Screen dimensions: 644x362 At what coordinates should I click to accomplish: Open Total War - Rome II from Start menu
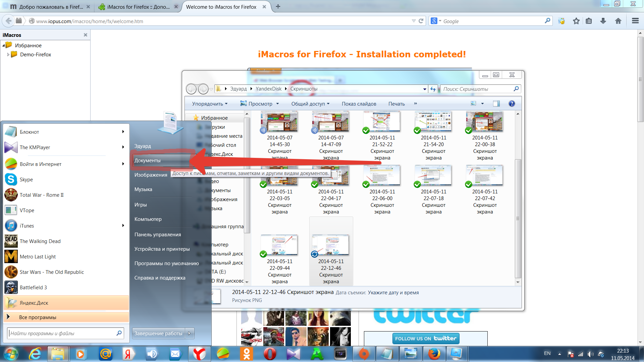pos(41,195)
